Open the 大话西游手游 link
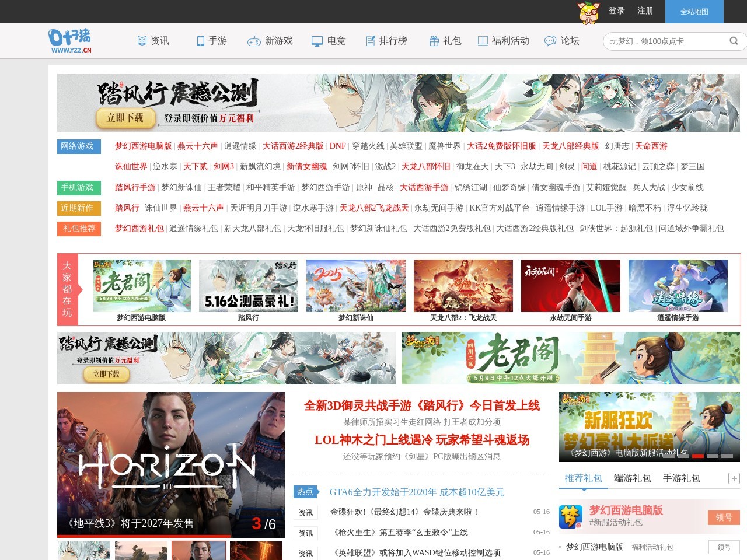Viewport: 747px width, 560px height. click(424, 187)
